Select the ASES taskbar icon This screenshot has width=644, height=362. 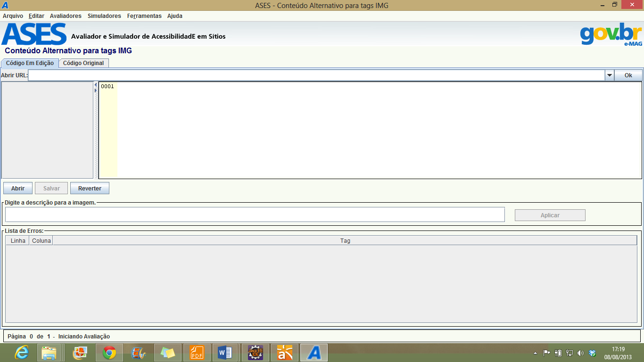coord(314,353)
